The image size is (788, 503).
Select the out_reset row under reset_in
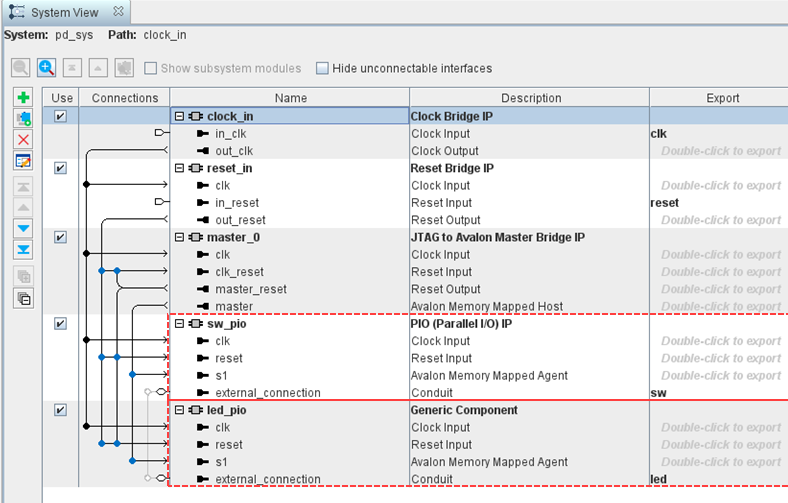tap(240, 220)
